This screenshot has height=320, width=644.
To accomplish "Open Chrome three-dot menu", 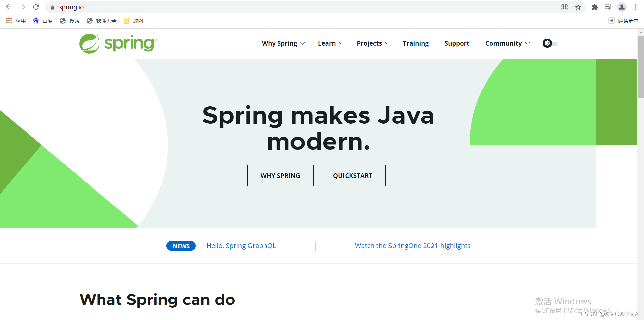I will click(x=635, y=7).
